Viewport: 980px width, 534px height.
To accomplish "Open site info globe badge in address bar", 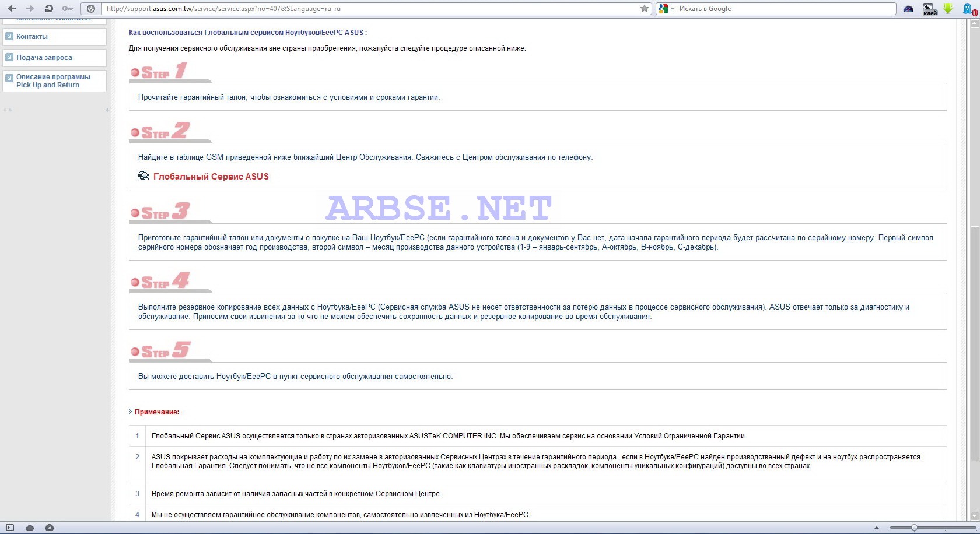I will [x=91, y=9].
